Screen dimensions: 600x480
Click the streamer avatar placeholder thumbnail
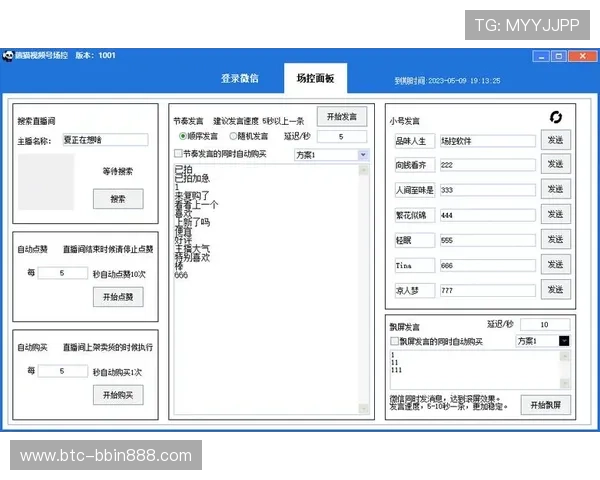click(46, 181)
